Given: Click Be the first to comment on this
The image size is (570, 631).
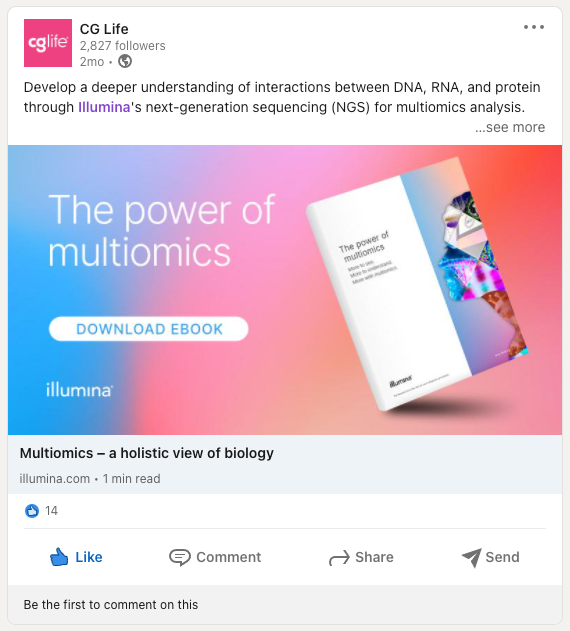Looking at the screenshot, I should [111, 604].
